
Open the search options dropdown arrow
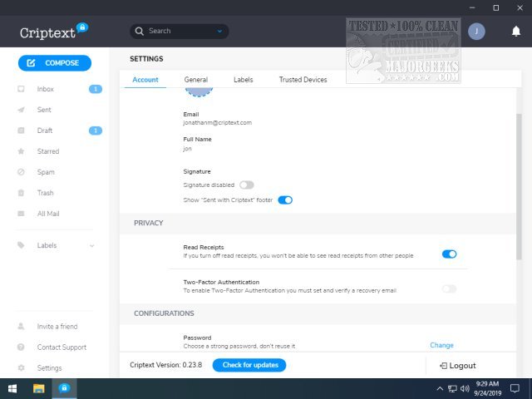tap(219, 32)
